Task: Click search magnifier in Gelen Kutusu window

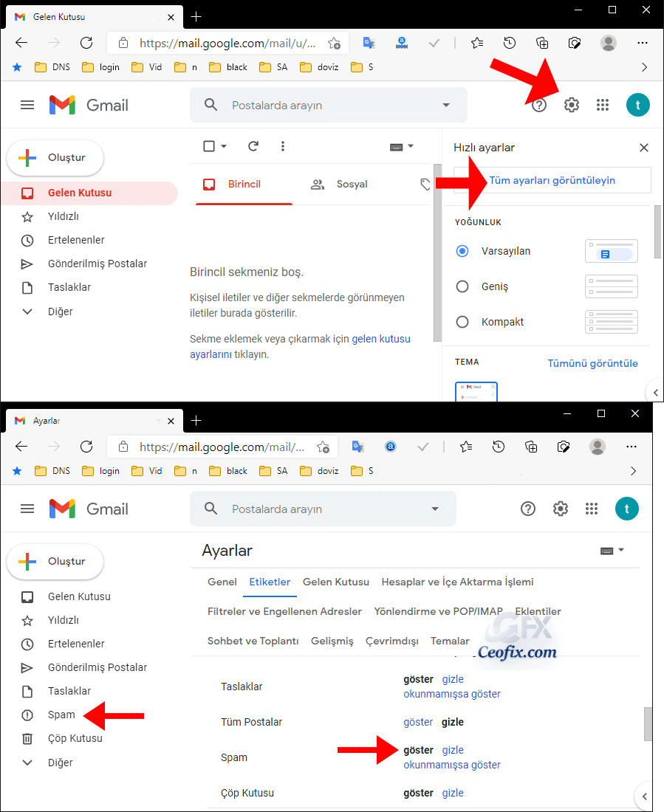Action: tap(211, 105)
